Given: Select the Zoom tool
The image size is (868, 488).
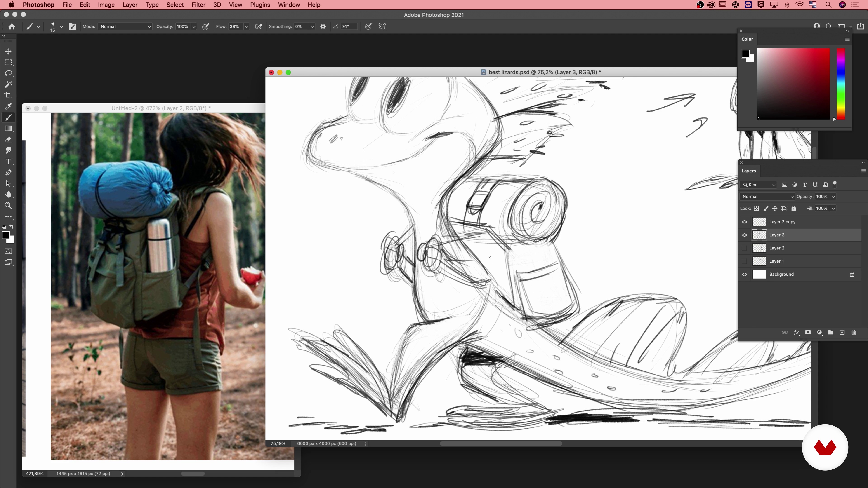Looking at the screenshot, I should click(8, 205).
